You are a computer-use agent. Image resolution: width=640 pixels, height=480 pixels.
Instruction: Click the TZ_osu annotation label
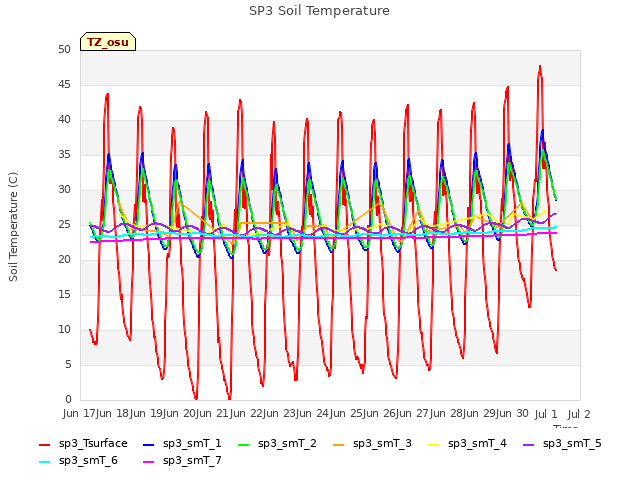click(108, 42)
